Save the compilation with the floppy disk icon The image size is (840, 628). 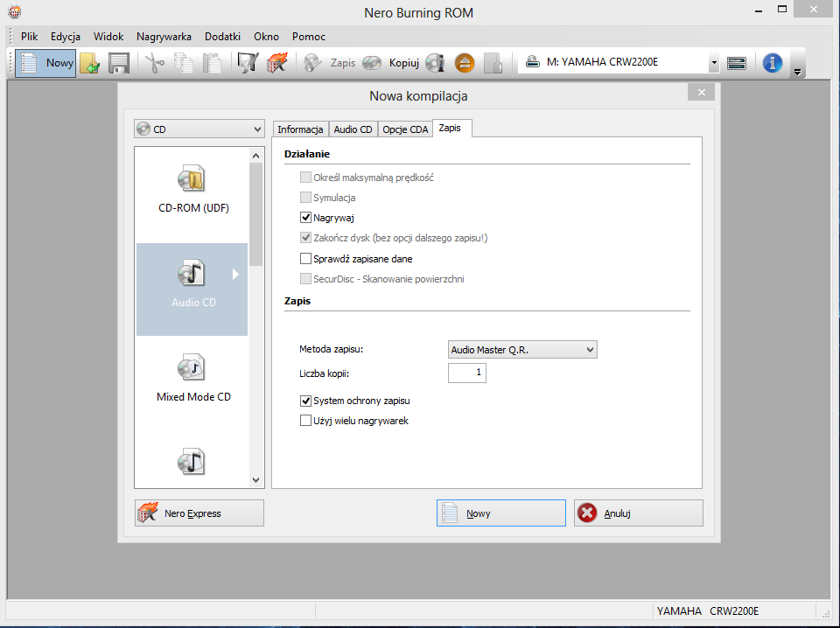tap(119, 63)
